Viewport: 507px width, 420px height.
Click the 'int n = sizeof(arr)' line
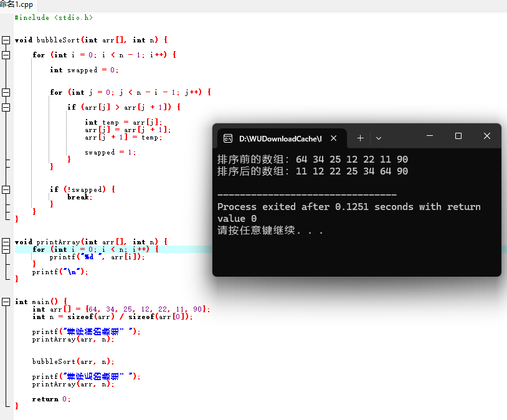[113, 317]
